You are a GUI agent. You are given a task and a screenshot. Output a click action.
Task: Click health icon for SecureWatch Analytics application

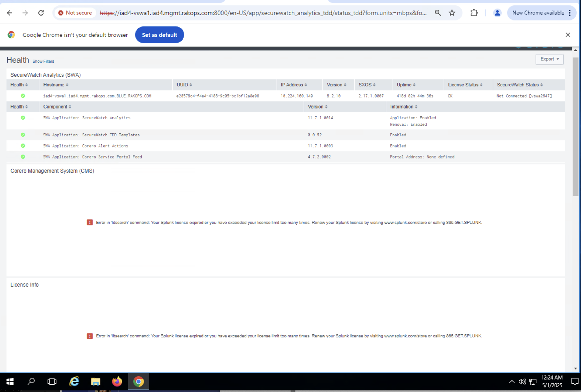click(23, 118)
